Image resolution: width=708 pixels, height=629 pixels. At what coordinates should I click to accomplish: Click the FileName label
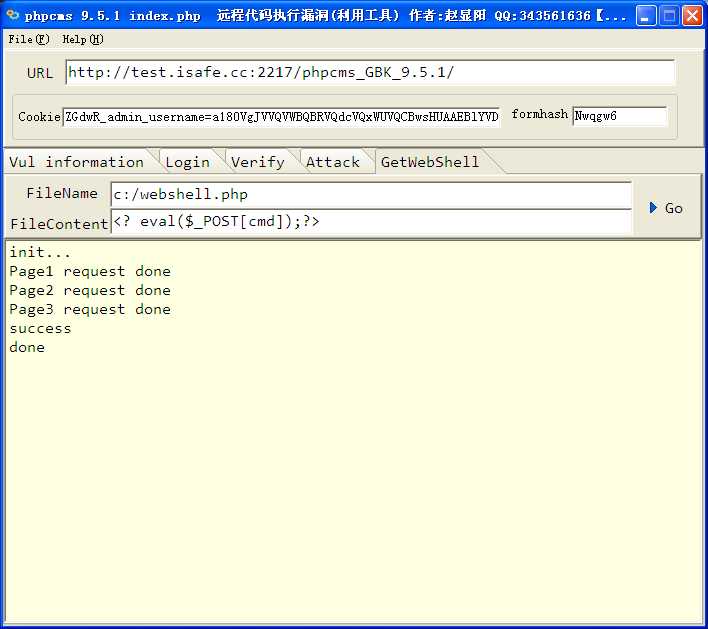(62, 193)
